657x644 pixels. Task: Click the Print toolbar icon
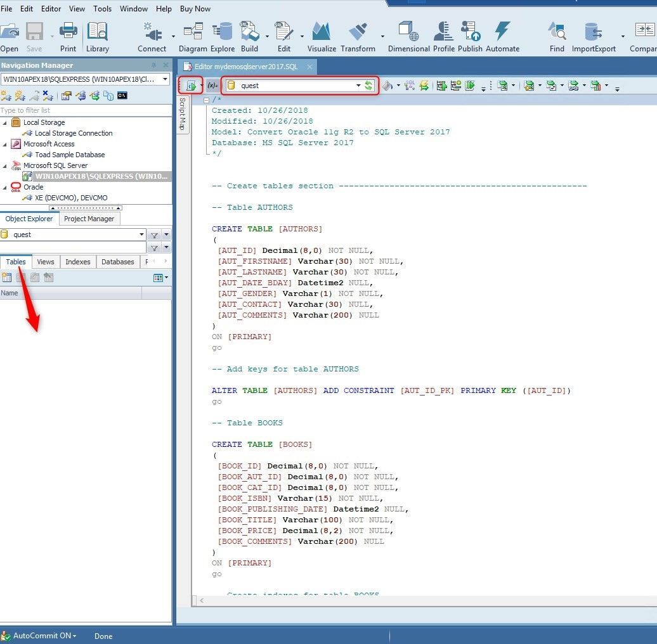click(x=68, y=37)
